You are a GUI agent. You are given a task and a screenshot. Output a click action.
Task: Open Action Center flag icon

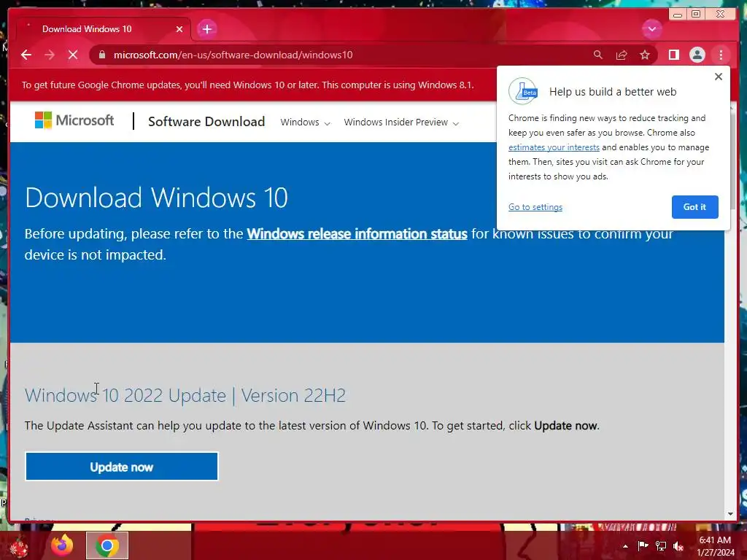coord(643,546)
